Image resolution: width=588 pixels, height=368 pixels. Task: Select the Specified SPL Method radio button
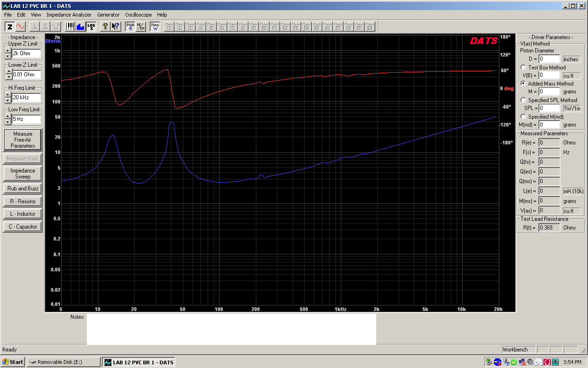pyautogui.click(x=523, y=100)
